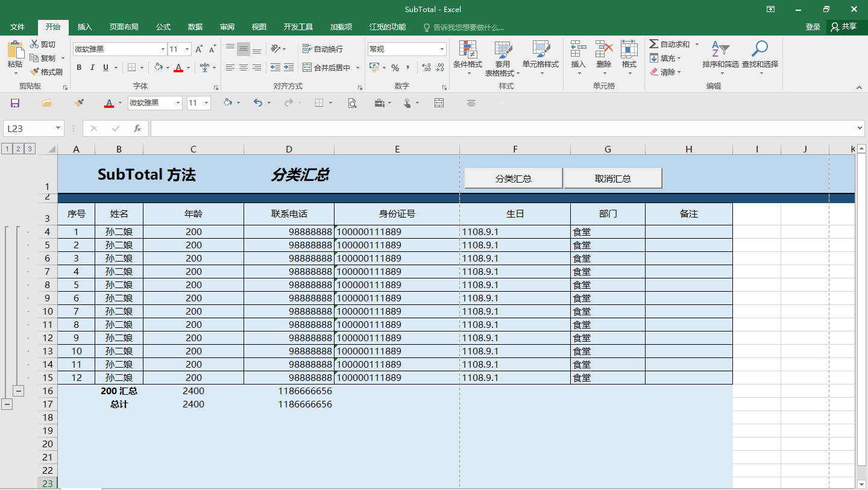
Task: Show outline level 2
Action: 18,149
